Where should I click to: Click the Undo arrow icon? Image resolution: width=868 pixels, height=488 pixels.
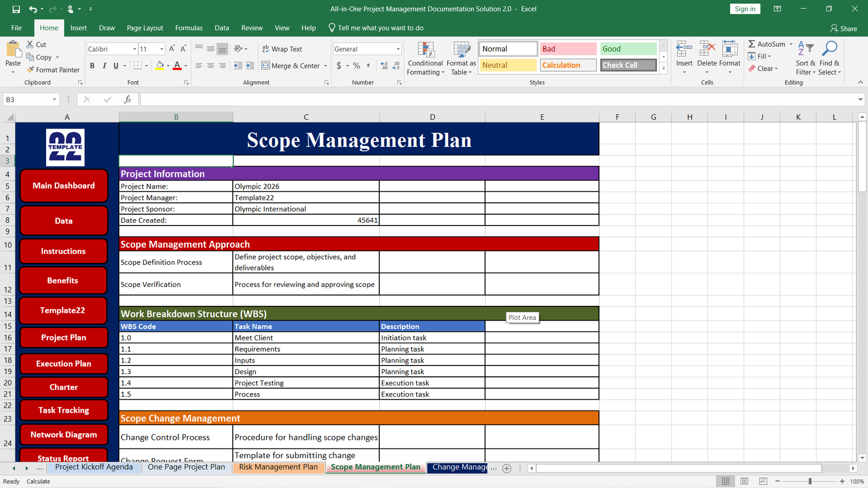pos(33,9)
